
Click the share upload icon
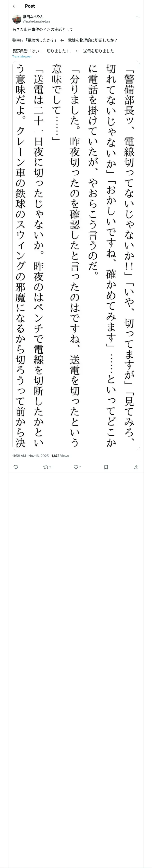point(136,467)
